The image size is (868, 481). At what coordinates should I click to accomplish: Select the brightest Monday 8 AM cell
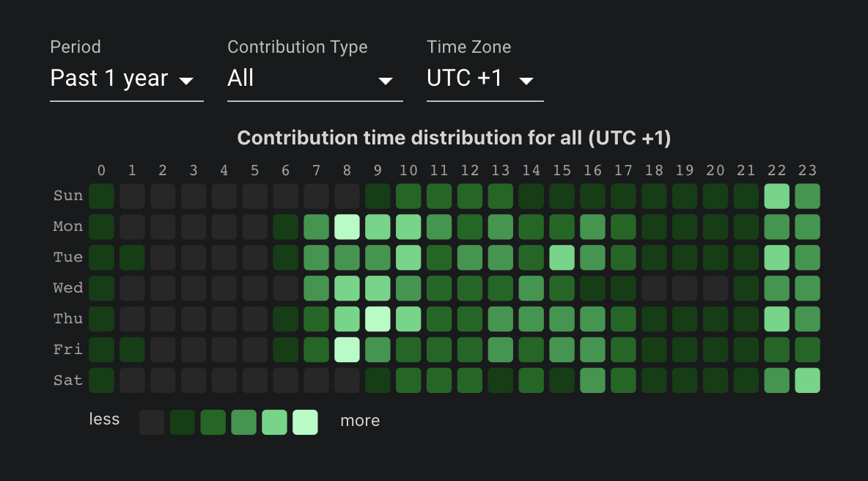tap(347, 227)
